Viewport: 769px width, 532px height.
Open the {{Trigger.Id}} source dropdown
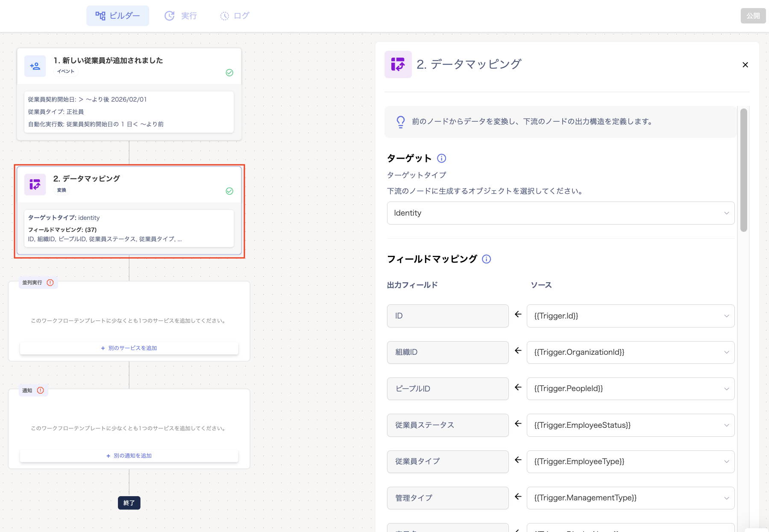click(x=631, y=316)
